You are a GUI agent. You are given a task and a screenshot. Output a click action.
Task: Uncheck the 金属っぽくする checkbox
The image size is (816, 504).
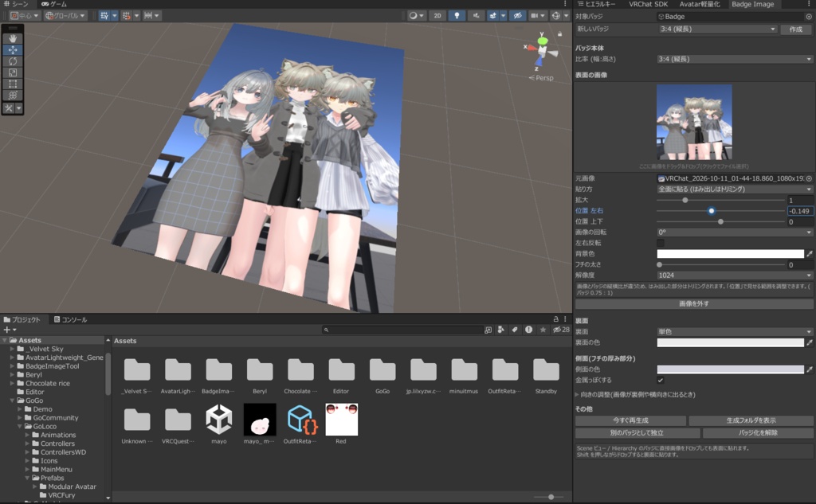(x=661, y=381)
